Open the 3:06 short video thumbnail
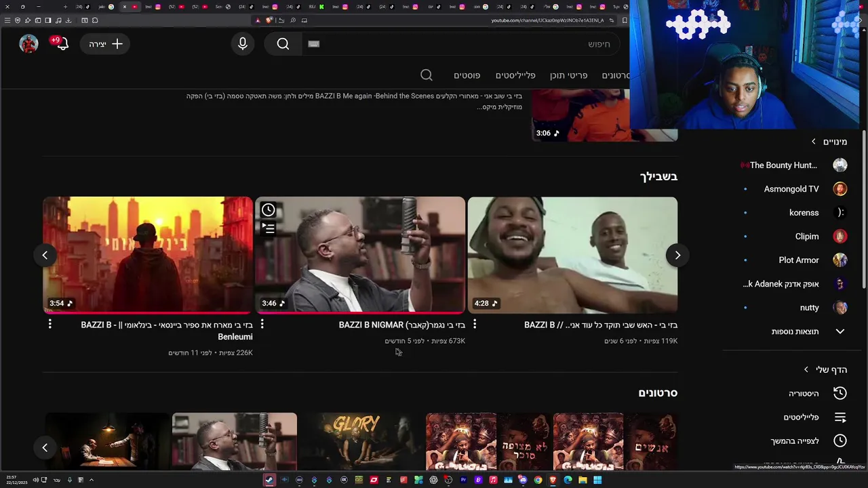Screen dimensions: 868x488 tap(605, 114)
